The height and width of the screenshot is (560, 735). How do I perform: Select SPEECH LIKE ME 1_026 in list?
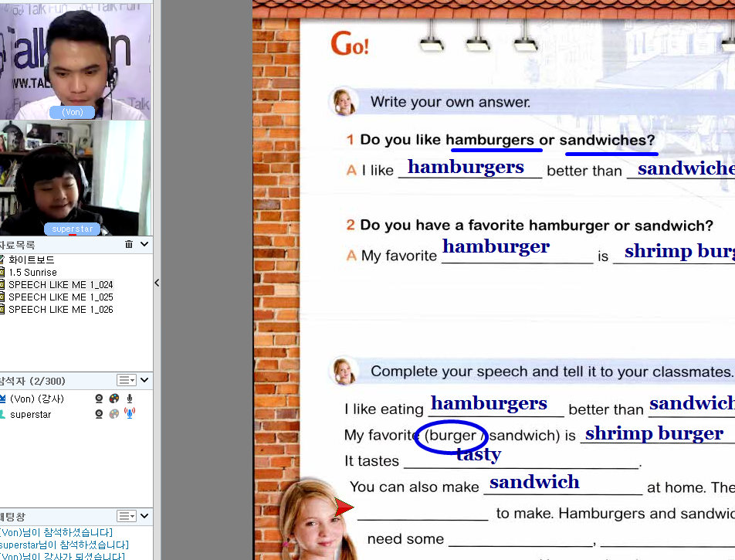click(60, 310)
